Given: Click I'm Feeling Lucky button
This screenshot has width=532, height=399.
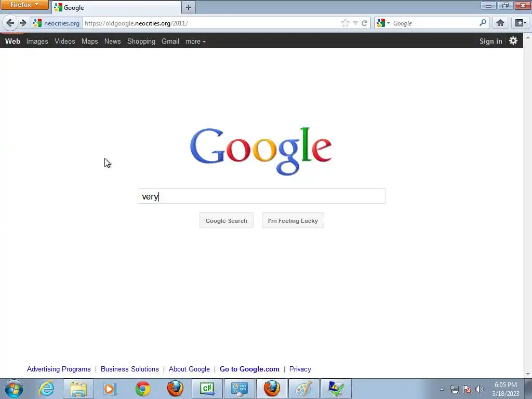Looking at the screenshot, I should point(293,220).
